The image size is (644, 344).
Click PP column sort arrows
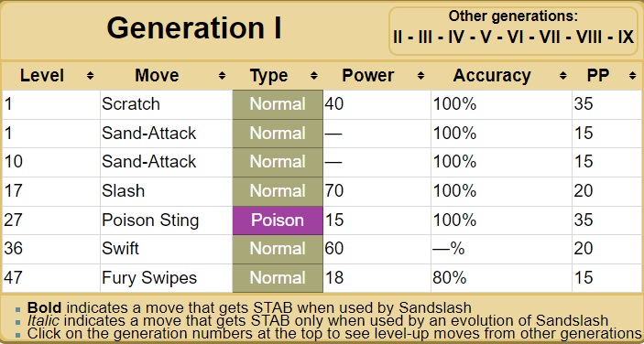click(632, 76)
